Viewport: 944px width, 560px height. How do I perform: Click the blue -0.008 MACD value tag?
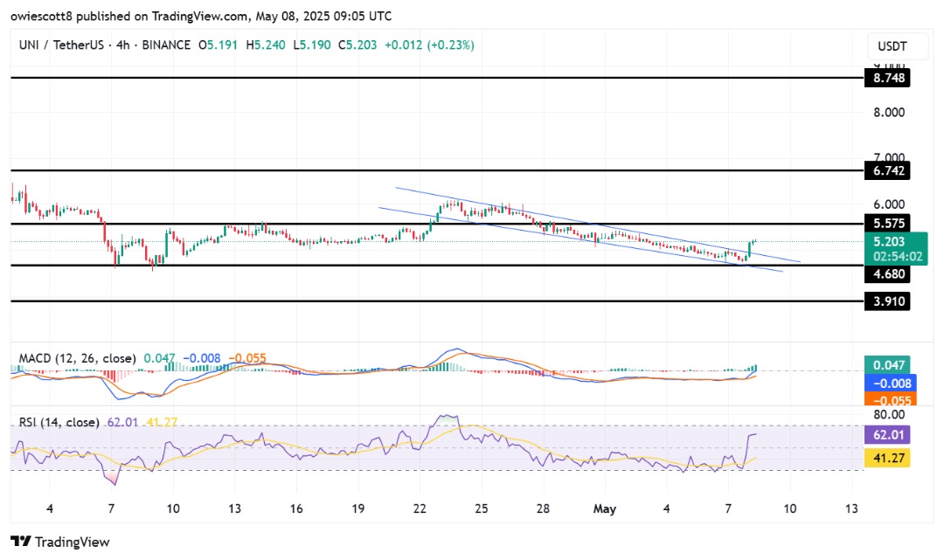(x=886, y=383)
